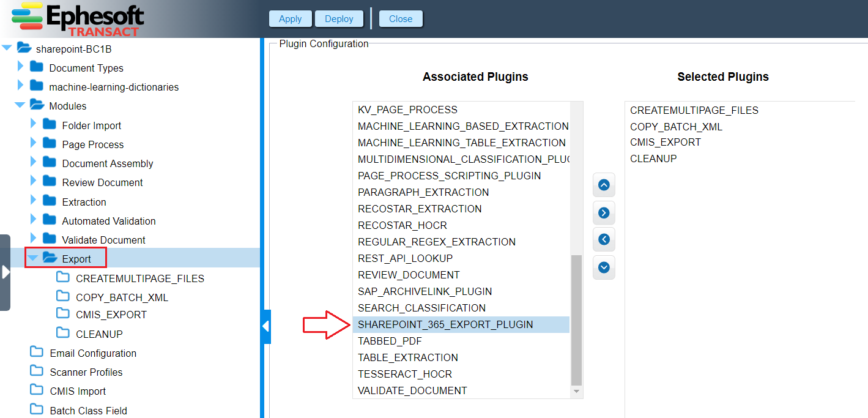Click the Email Configuration folder icon

[x=37, y=352]
